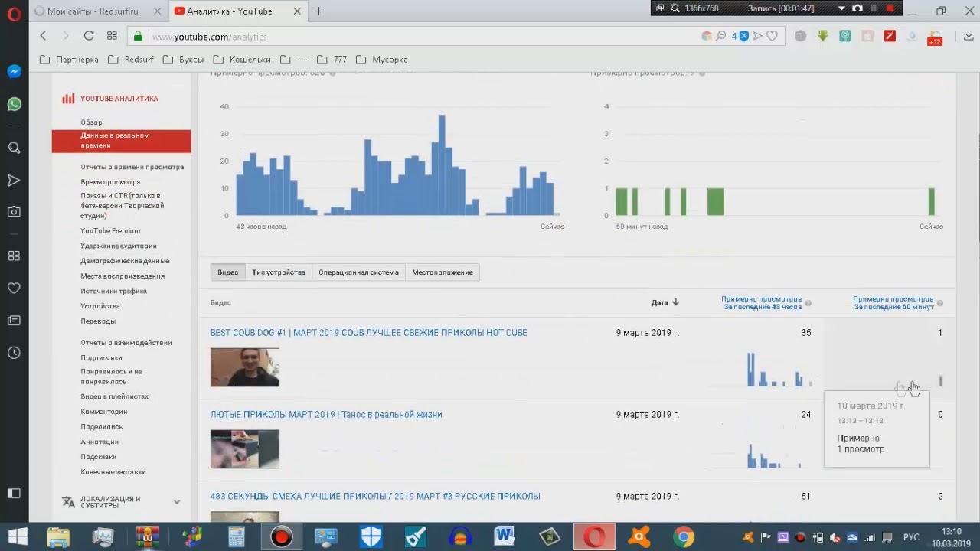
Task: Open the sidebar personal news icon
Action: click(x=14, y=321)
